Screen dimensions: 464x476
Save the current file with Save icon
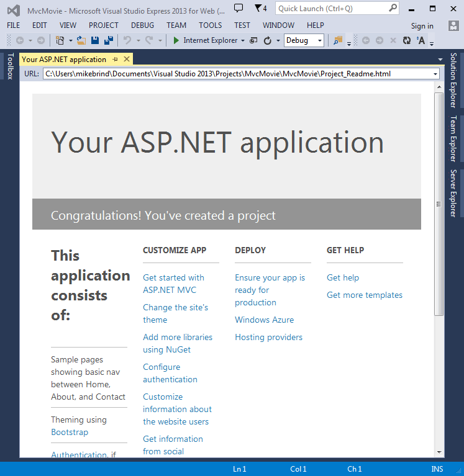95,40
